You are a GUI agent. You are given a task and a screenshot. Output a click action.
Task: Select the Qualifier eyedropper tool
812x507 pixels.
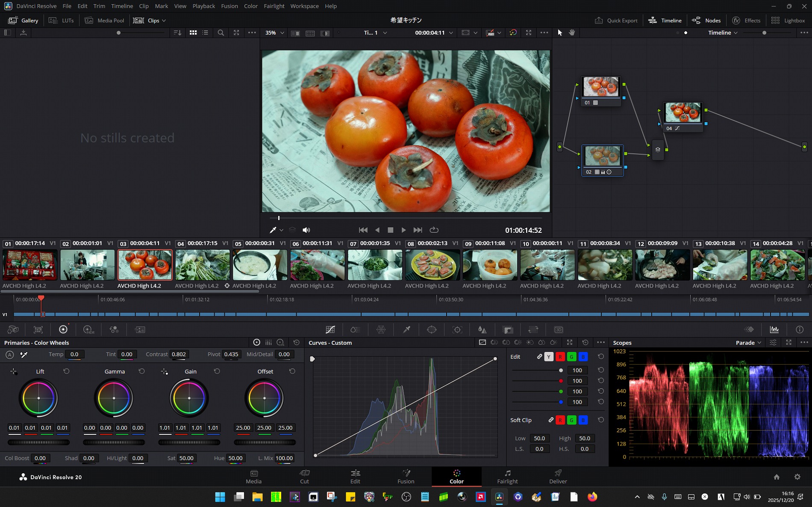406,330
